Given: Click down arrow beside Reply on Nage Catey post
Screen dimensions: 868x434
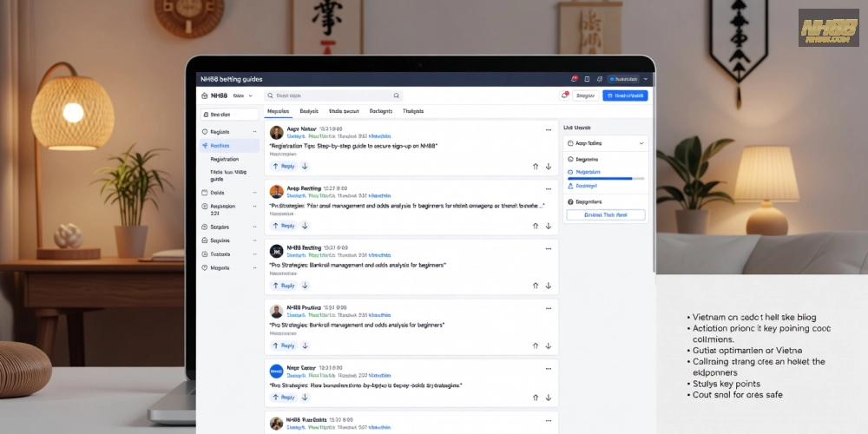Looking at the screenshot, I should 305,398.
